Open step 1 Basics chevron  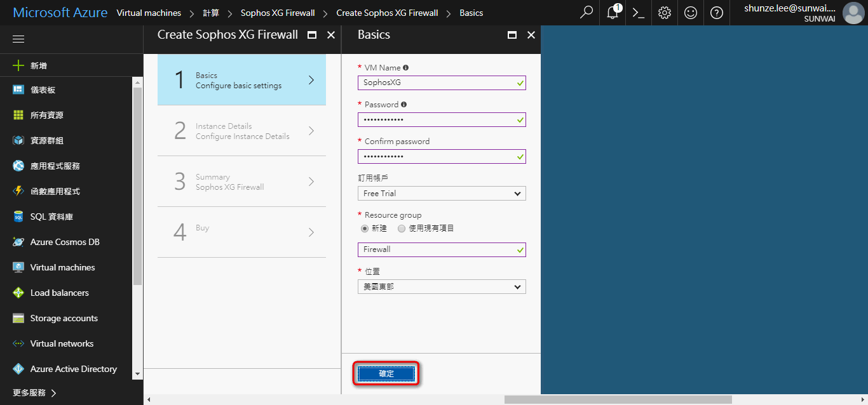point(311,80)
